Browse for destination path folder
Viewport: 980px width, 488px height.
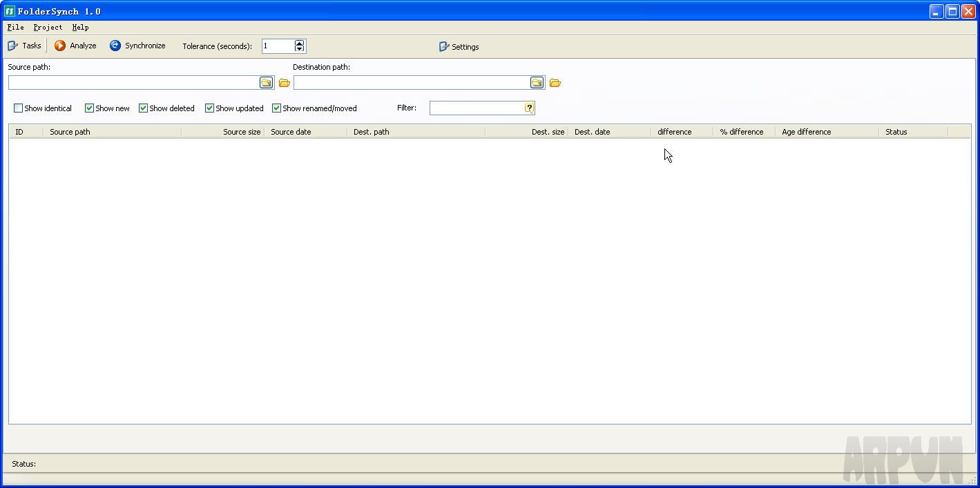coord(537,83)
